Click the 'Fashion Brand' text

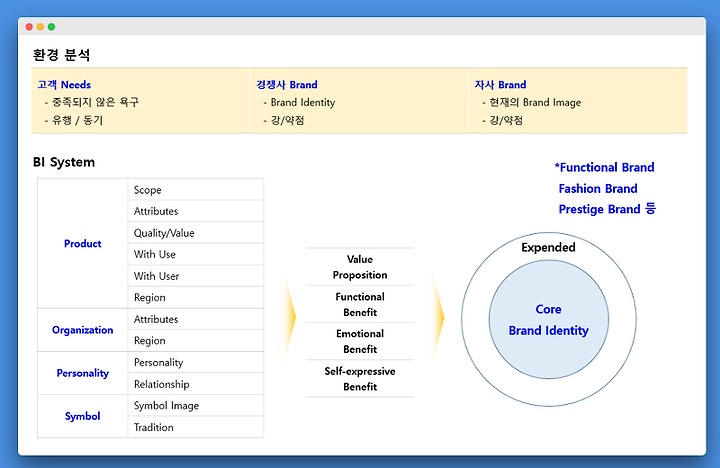point(598,188)
